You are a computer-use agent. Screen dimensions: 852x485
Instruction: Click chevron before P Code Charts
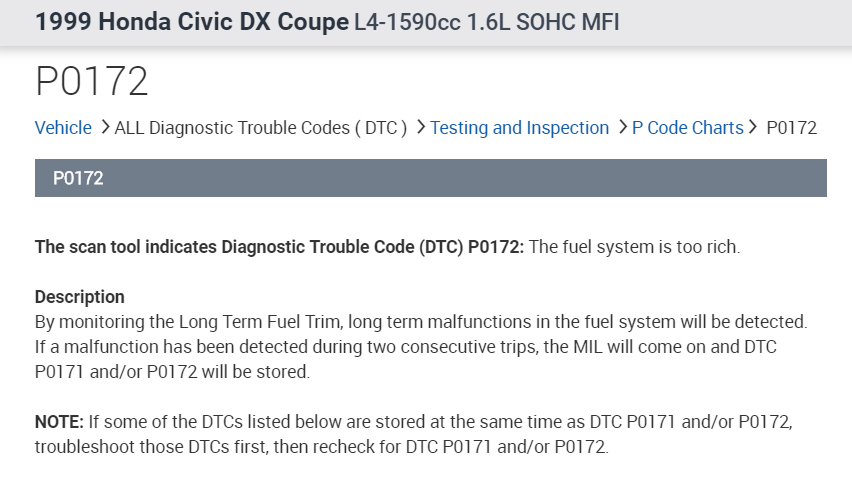click(622, 128)
